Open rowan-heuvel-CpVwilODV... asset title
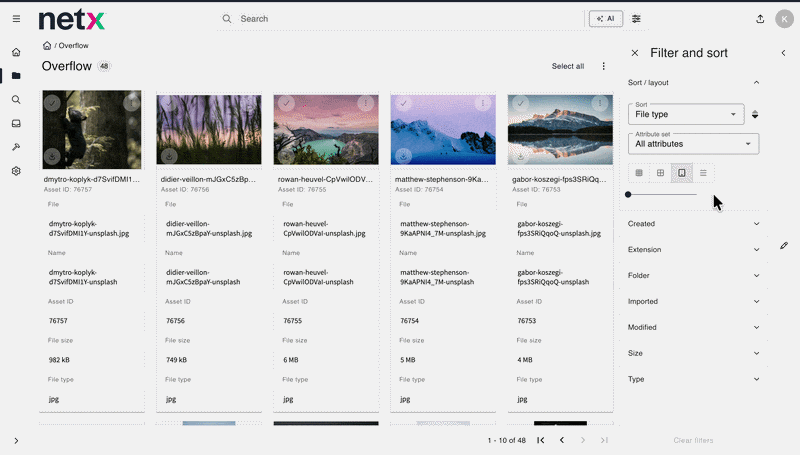The height and width of the screenshot is (455, 800). (x=325, y=179)
